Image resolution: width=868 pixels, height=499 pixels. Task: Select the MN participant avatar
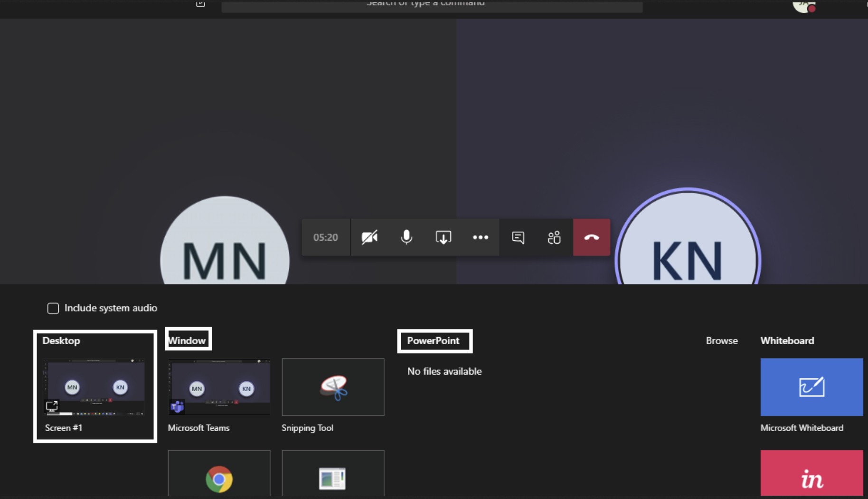[225, 252]
